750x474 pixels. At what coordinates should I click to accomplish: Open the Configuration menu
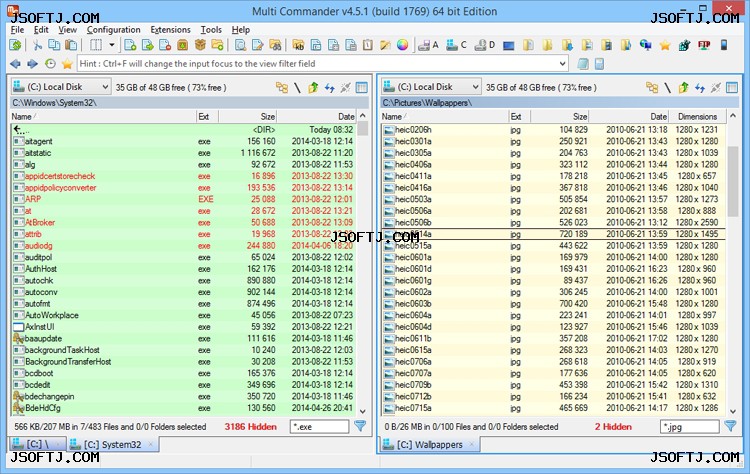113,30
